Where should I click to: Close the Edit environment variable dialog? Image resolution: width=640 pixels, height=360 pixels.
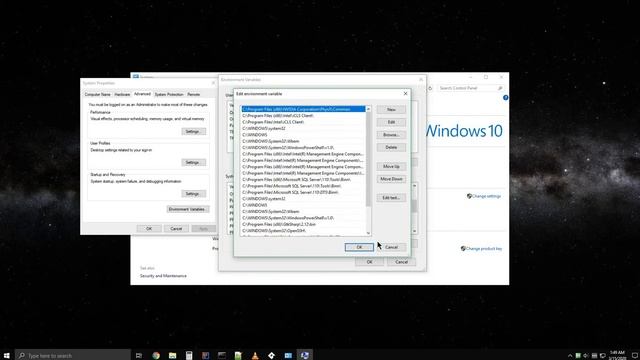point(405,93)
